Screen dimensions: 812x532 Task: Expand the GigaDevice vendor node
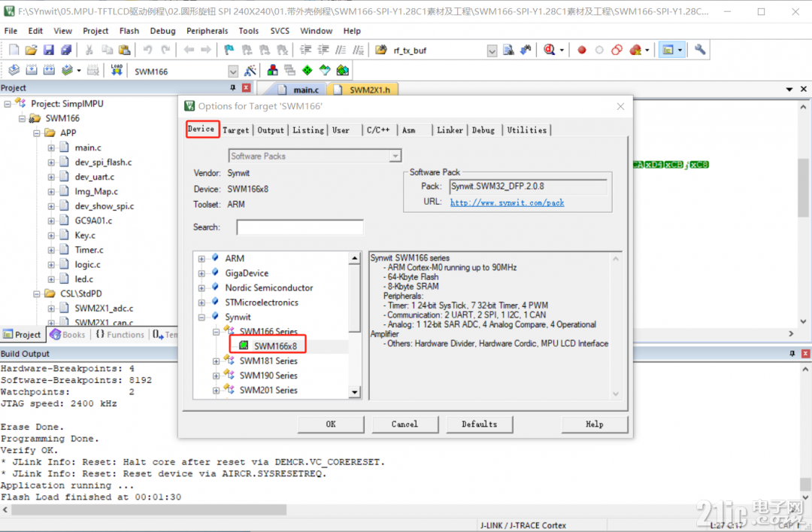click(x=201, y=272)
